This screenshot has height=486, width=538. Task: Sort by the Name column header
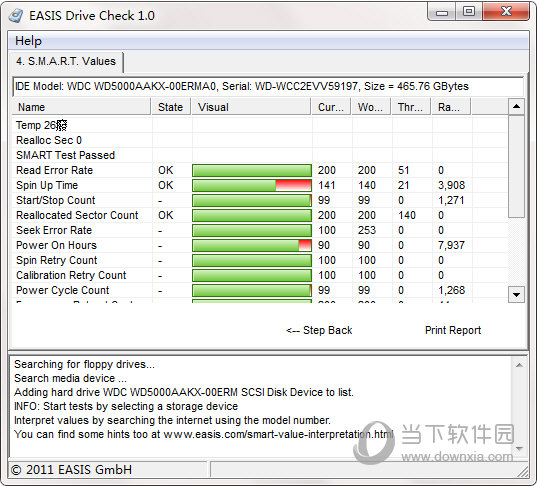[x=81, y=107]
